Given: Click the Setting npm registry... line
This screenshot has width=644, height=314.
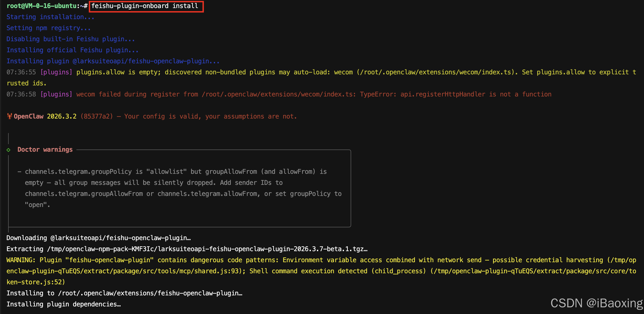Looking at the screenshot, I should click(x=49, y=28).
